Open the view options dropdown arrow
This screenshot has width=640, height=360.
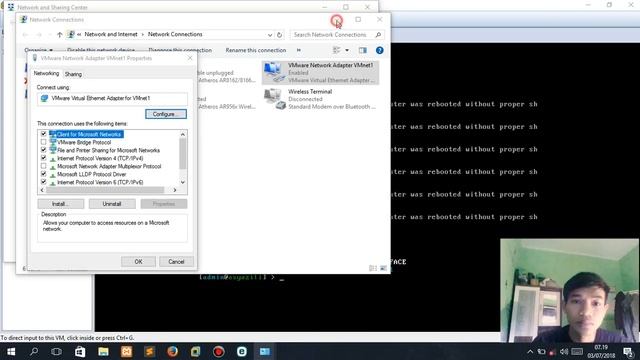coord(347,50)
